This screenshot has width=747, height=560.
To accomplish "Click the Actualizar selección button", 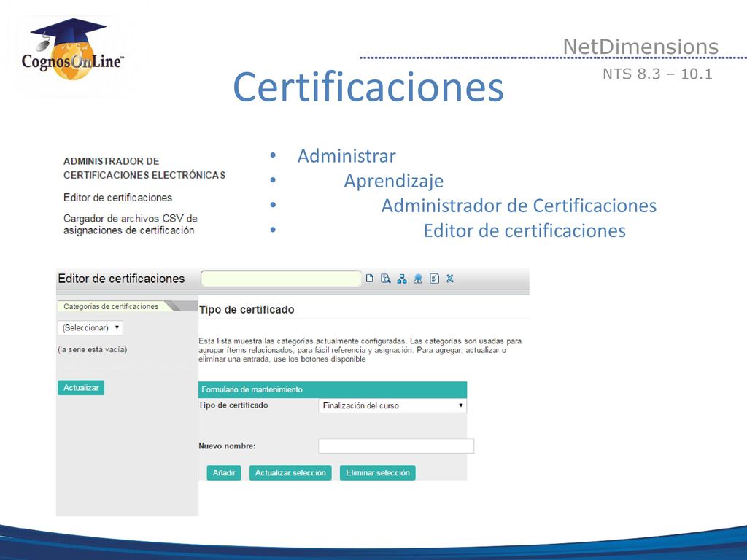I will (x=290, y=472).
